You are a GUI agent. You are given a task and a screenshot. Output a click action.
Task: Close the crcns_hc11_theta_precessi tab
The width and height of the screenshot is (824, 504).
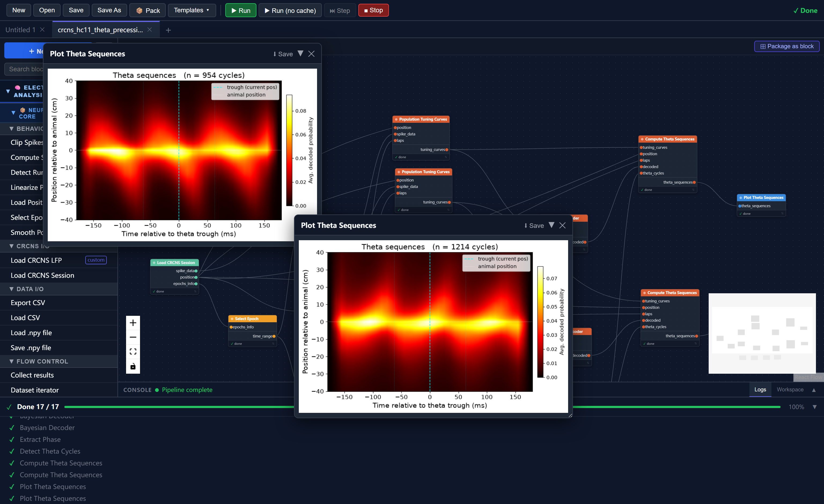click(149, 29)
